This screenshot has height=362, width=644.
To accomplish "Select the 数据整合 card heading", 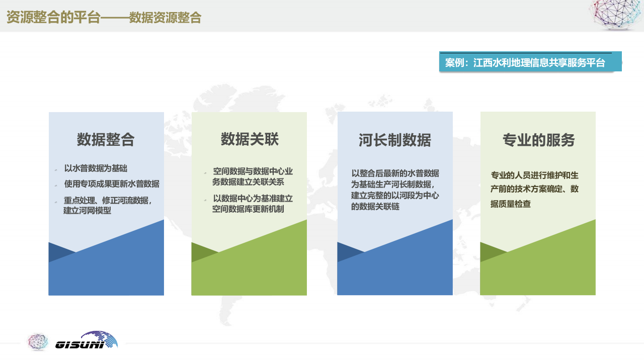I will point(106,139).
